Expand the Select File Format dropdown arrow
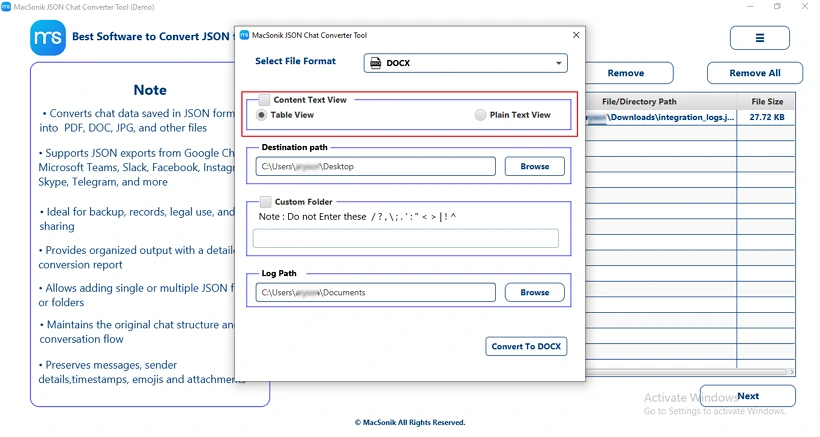The width and height of the screenshot is (820, 437). pyautogui.click(x=559, y=63)
